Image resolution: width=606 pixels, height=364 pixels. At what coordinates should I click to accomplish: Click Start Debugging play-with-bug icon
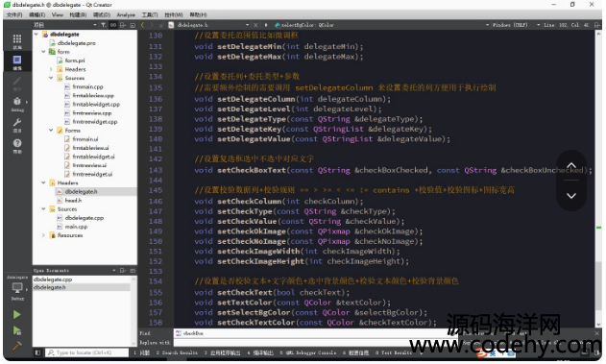click(x=16, y=330)
